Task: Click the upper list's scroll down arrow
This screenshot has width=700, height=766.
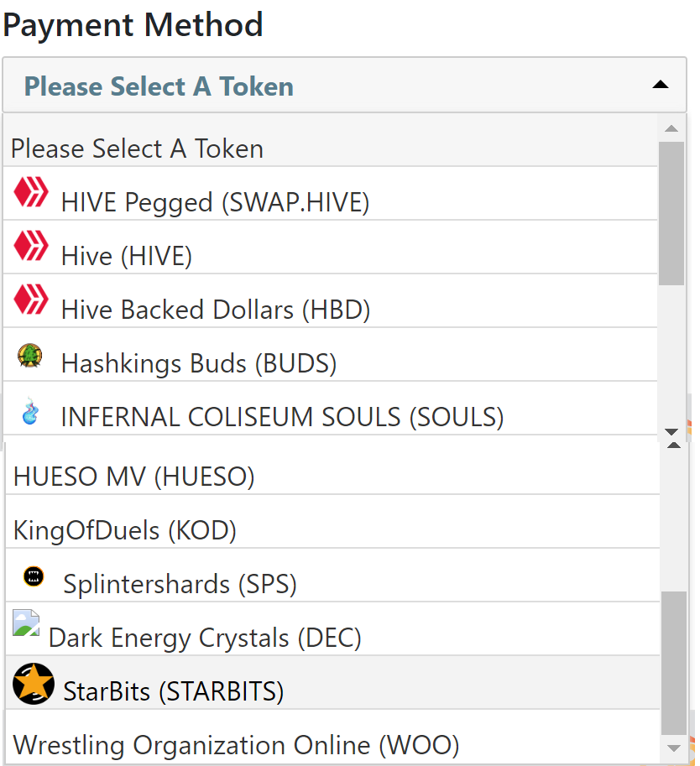Action: (671, 432)
